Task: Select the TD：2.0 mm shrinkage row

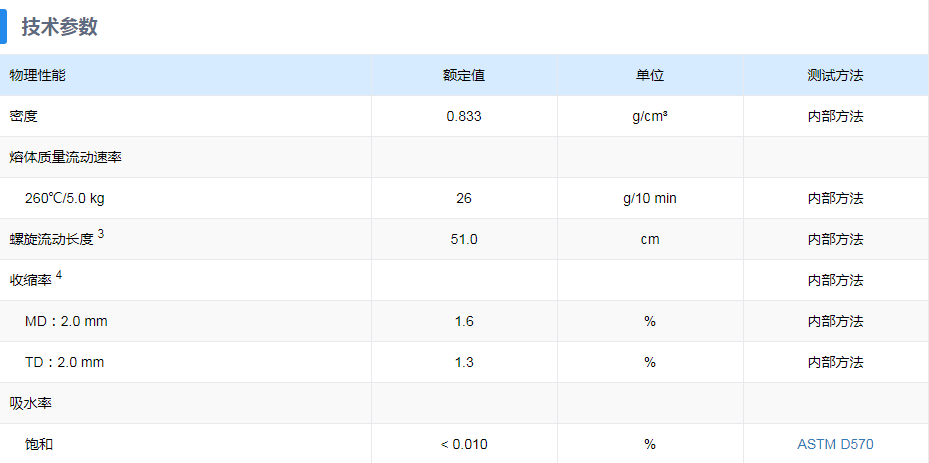Action: [464, 362]
